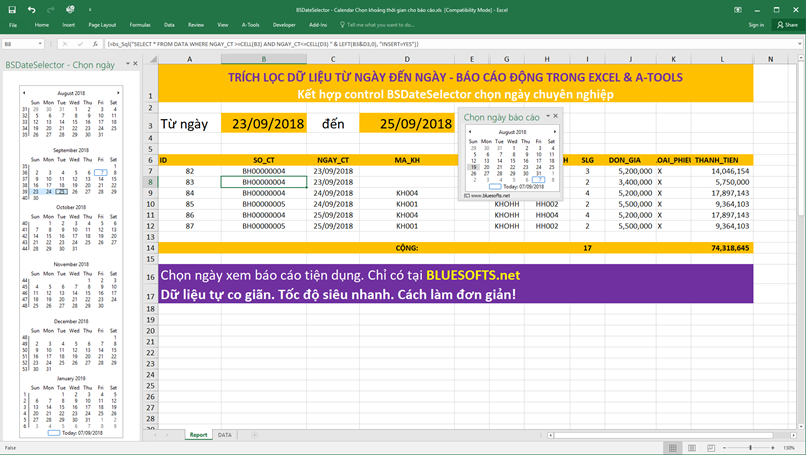Go to next month in popup calendar
Screen dimensions: 806x455
point(555,132)
